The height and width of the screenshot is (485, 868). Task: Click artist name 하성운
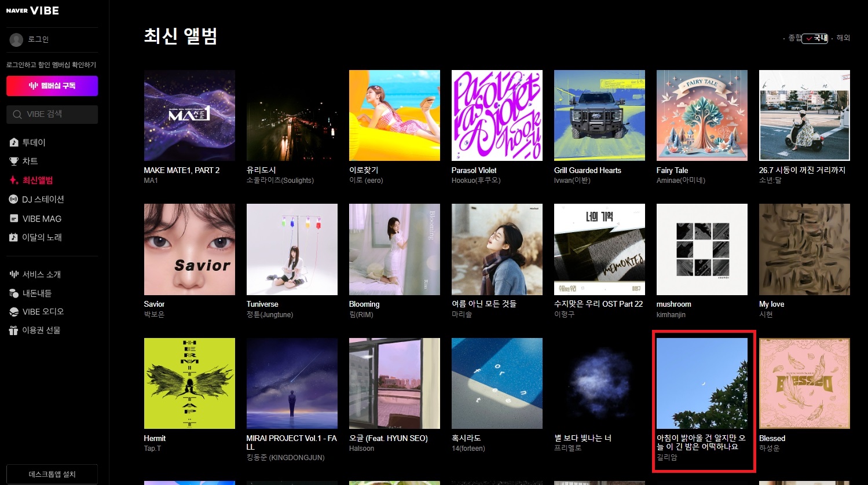[770, 449]
